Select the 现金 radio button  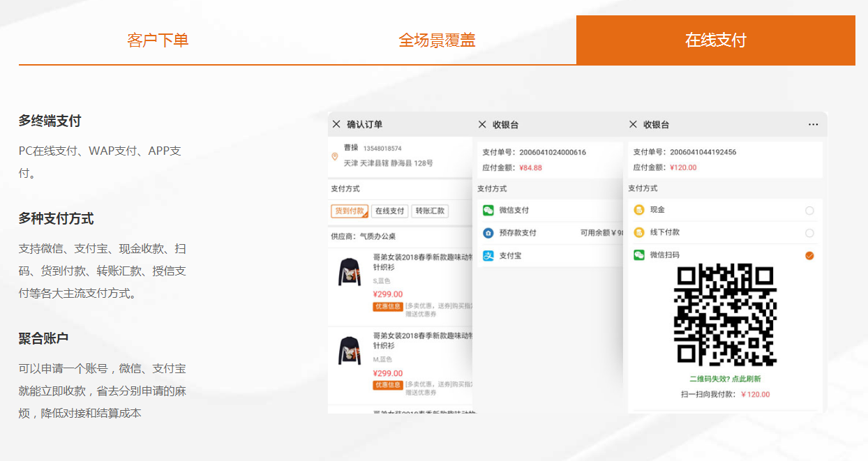809,211
